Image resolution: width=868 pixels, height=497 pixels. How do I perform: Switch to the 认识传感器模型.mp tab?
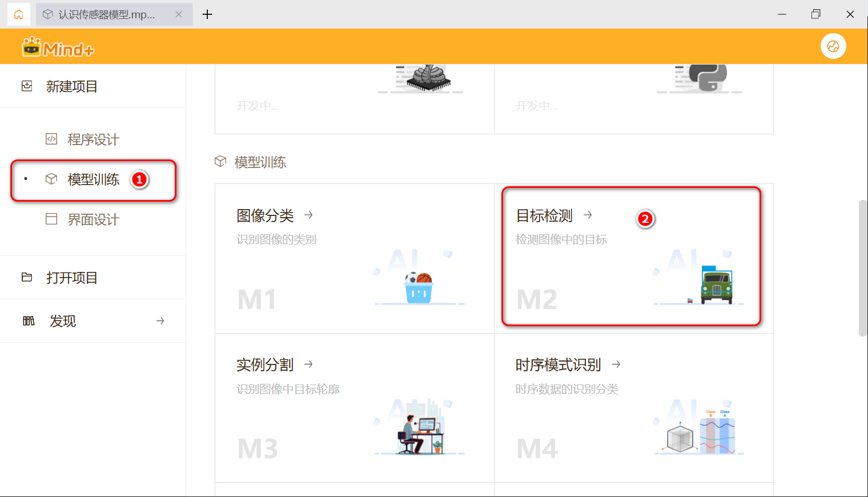pyautogui.click(x=103, y=14)
